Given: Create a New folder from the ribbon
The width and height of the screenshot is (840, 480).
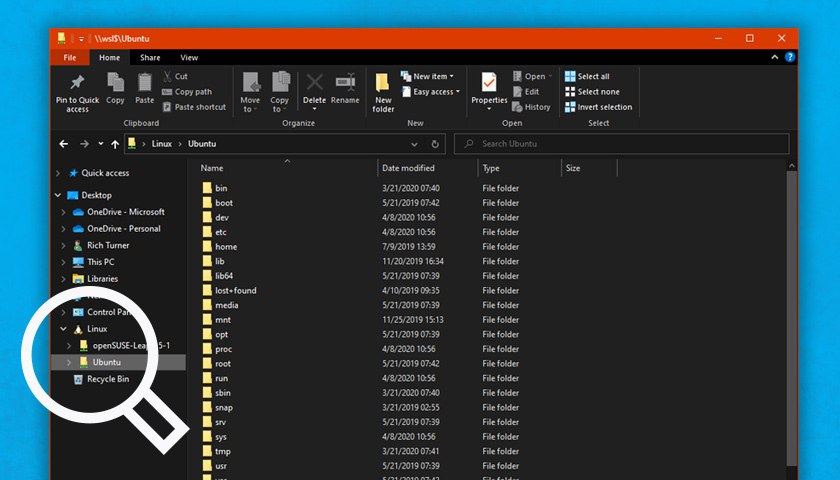Looking at the screenshot, I should 383,92.
